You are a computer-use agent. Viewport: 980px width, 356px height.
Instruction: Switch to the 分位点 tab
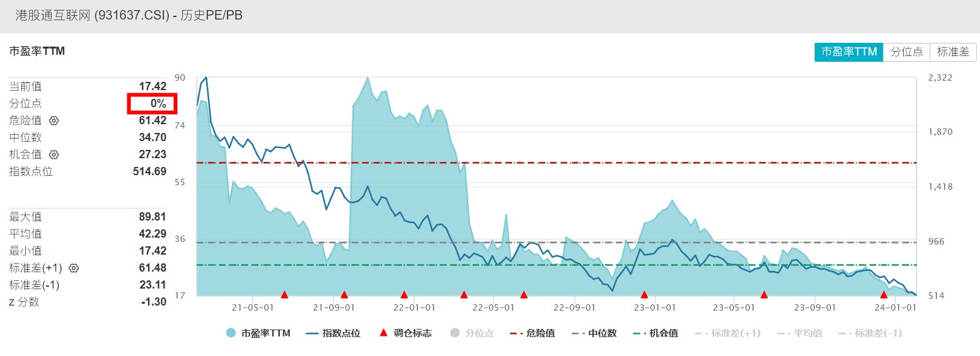pyautogui.click(x=906, y=52)
